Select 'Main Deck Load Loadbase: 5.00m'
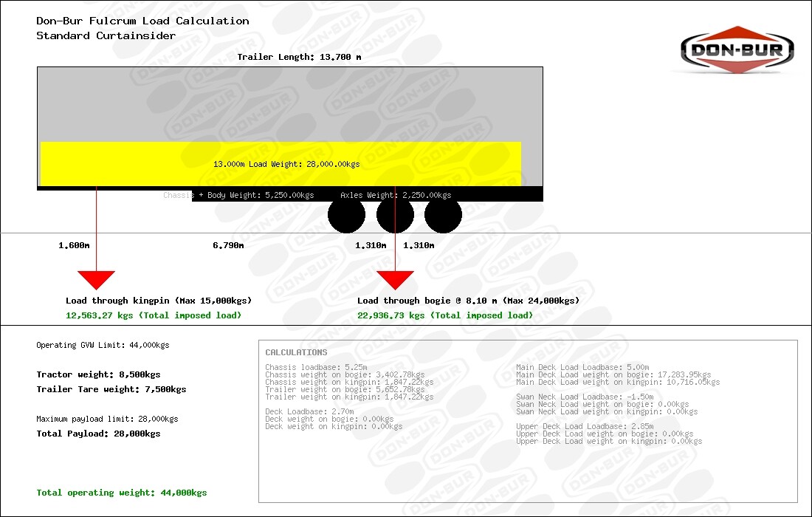Image resolution: width=812 pixels, height=517 pixels. point(582,367)
